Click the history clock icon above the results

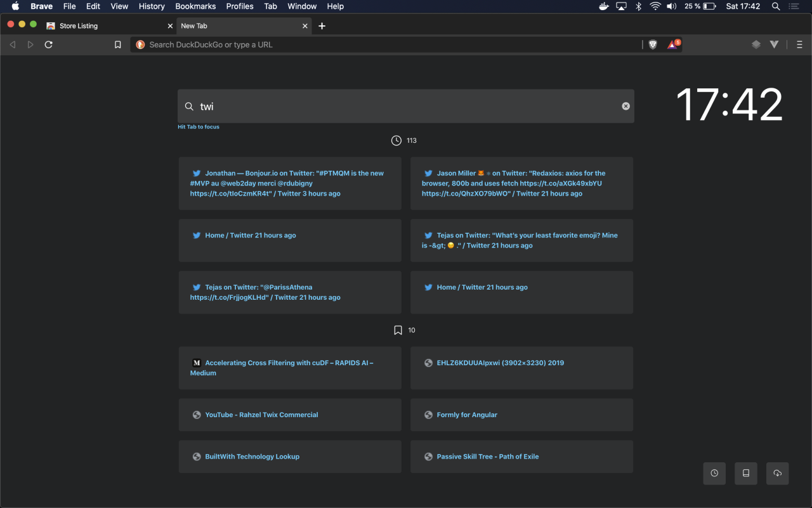(x=396, y=140)
